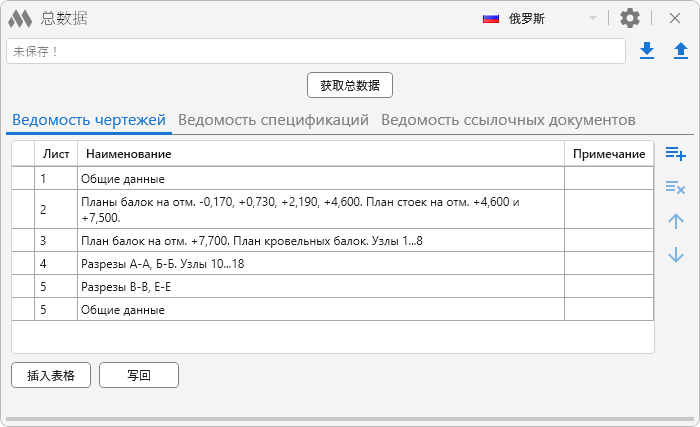
Task: Click the delete row icon
Action: tap(675, 187)
